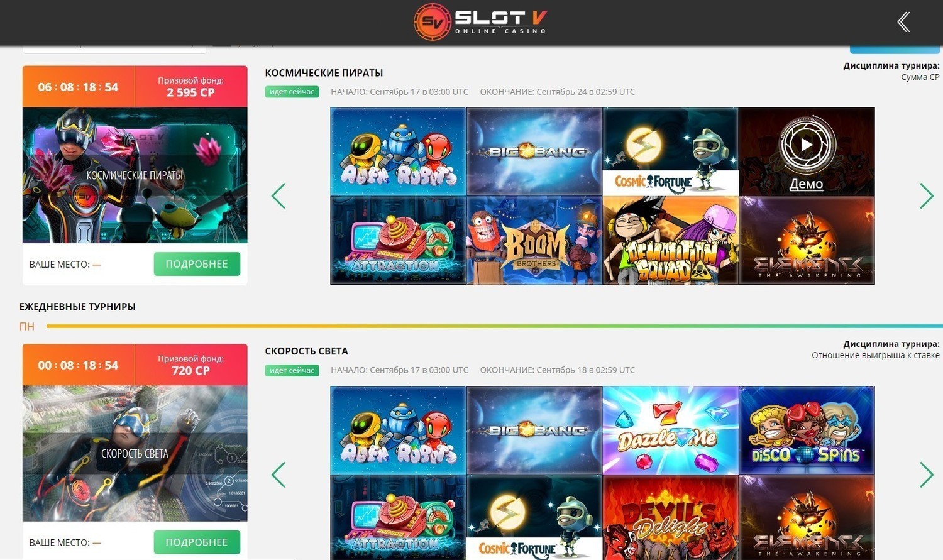Click the Скорость Света tournament banner image
This screenshot has height=560, width=943.
pyautogui.click(x=135, y=453)
